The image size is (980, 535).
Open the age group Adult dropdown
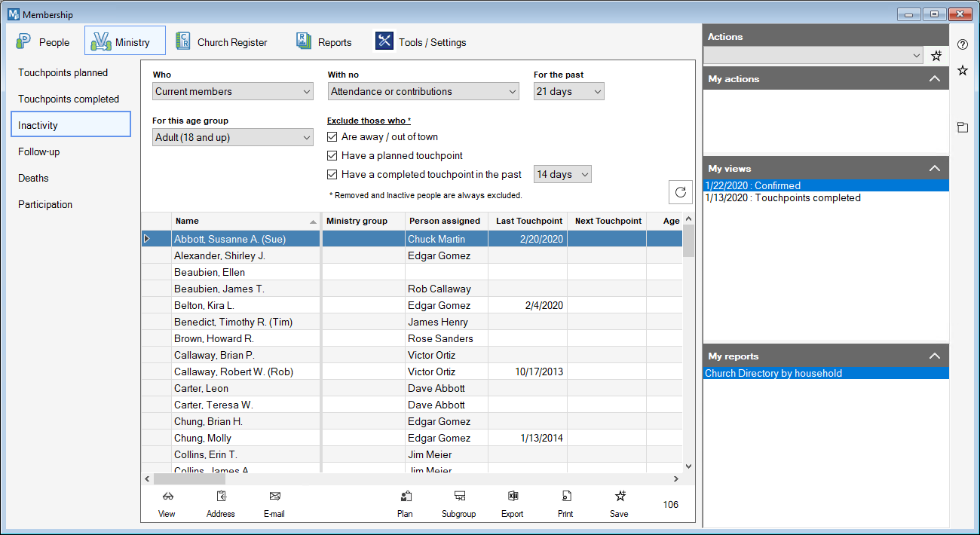click(x=232, y=138)
